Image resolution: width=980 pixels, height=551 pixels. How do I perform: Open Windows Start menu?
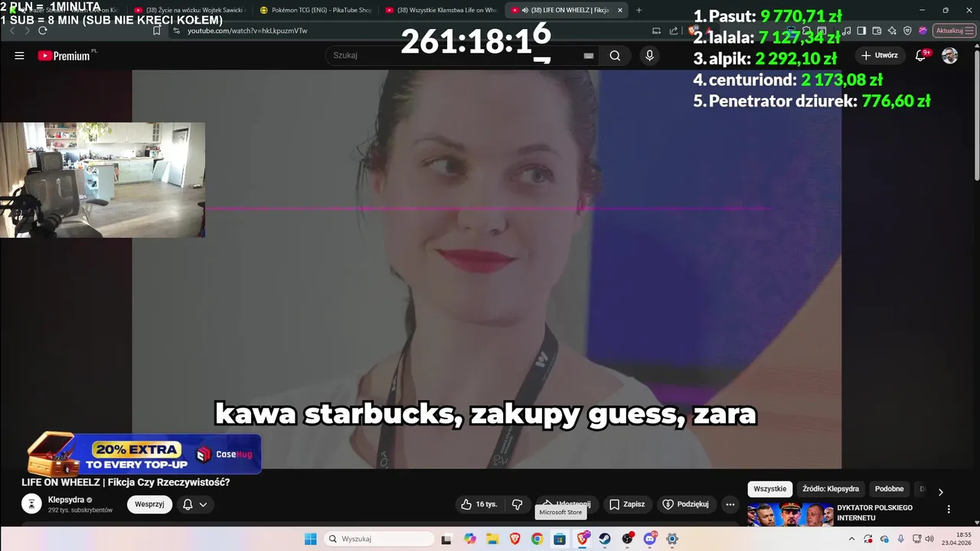pos(310,539)
